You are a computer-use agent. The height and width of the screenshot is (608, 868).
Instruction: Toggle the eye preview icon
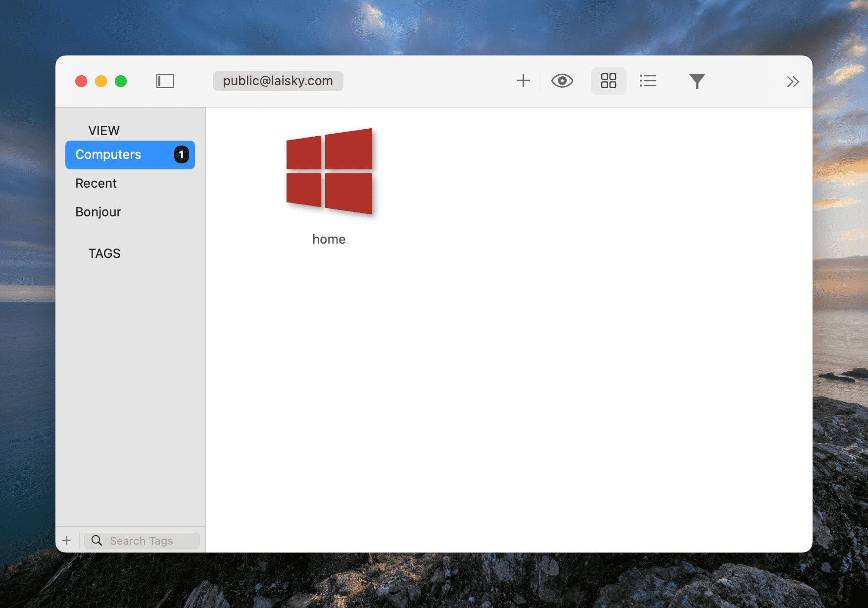click(562, 81)
